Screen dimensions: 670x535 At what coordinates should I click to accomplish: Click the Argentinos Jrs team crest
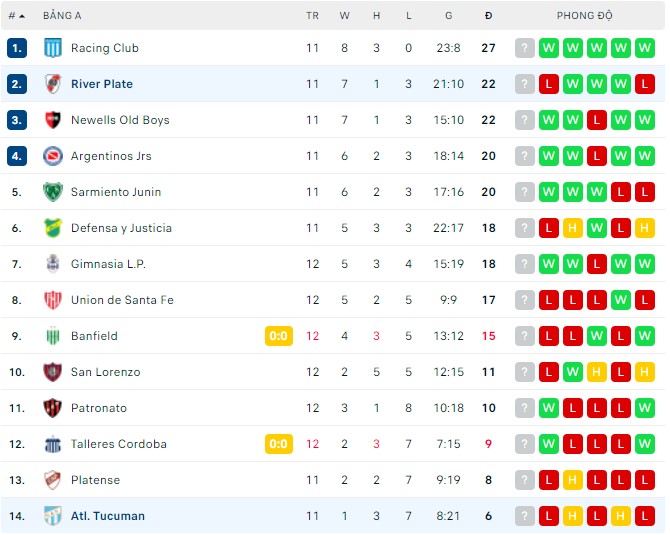pyautogui.click(x=53, y=156)
